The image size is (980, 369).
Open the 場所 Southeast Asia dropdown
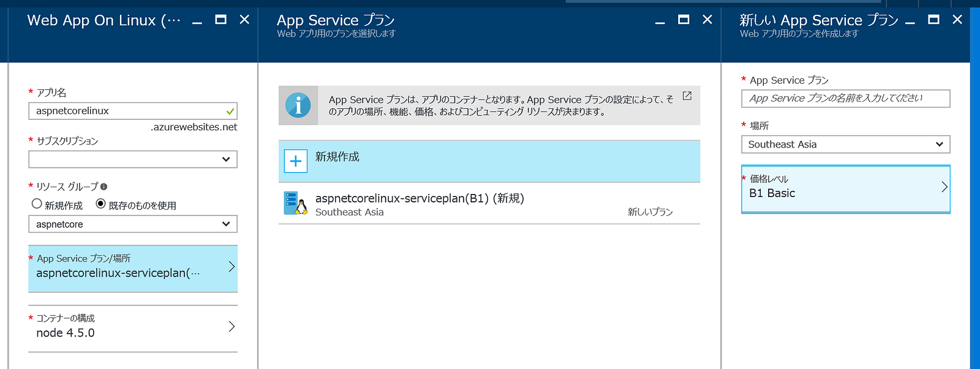[x=846, y=144]
